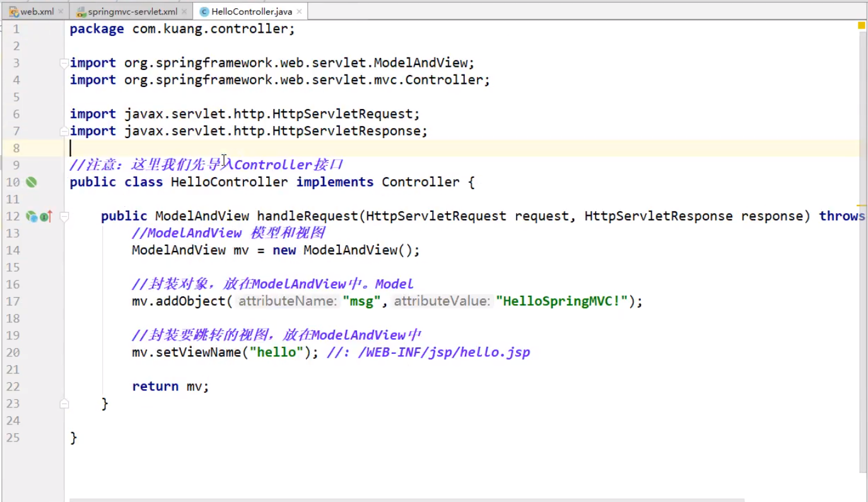Close the web.xml tab
The image size is (868, 502).
click(x=61, y=11)
